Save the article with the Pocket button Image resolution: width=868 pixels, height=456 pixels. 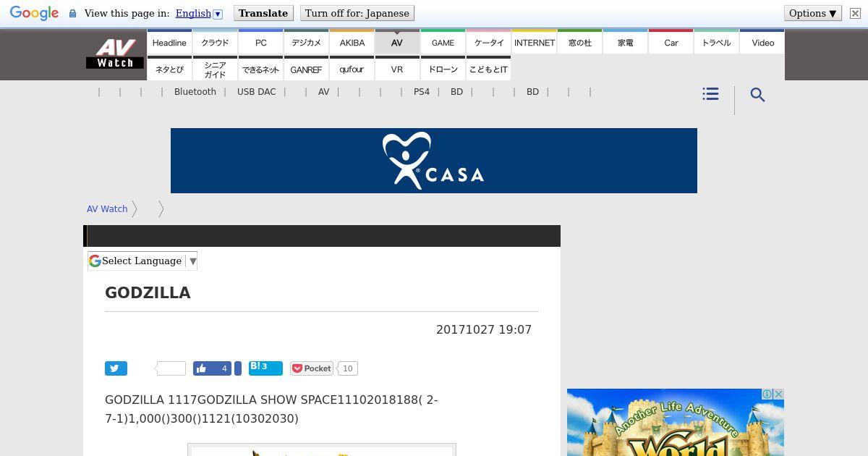click(312, 368)
